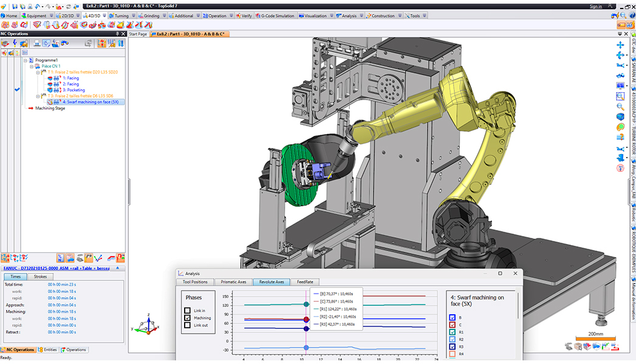Switch to the Prismatic Axes tab
The width and height of the screenshot is (636, 364).
233,282
